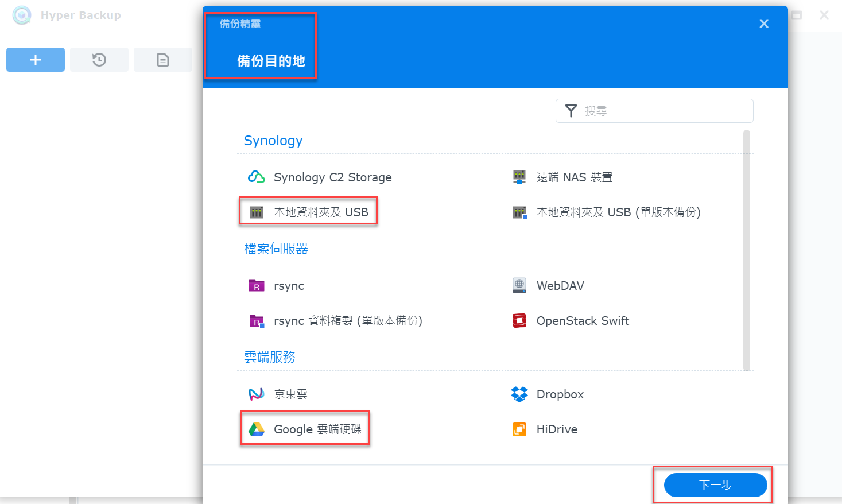Click the destination list vertical scrollbar
The width and height of the screenshot is (842, 504).
click(x=747, y=250)
